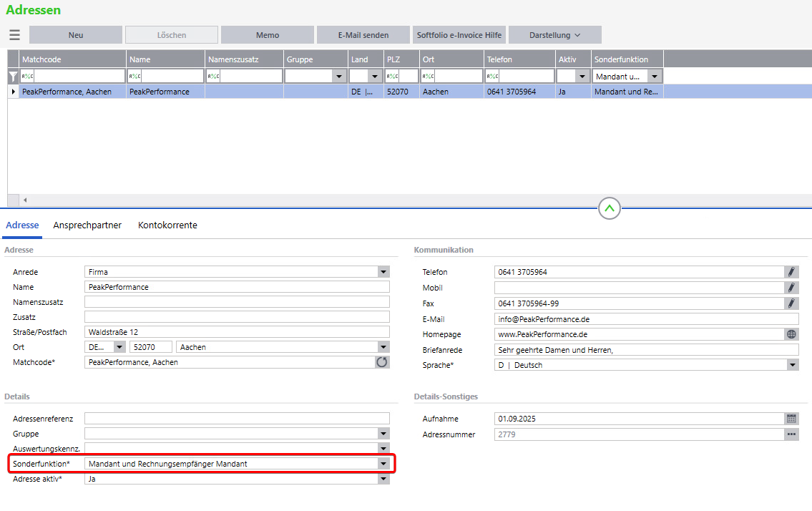Switch to the Adresse tab
Screen dimensions: 812x511
pyautogui.click(x=22, y=225)
